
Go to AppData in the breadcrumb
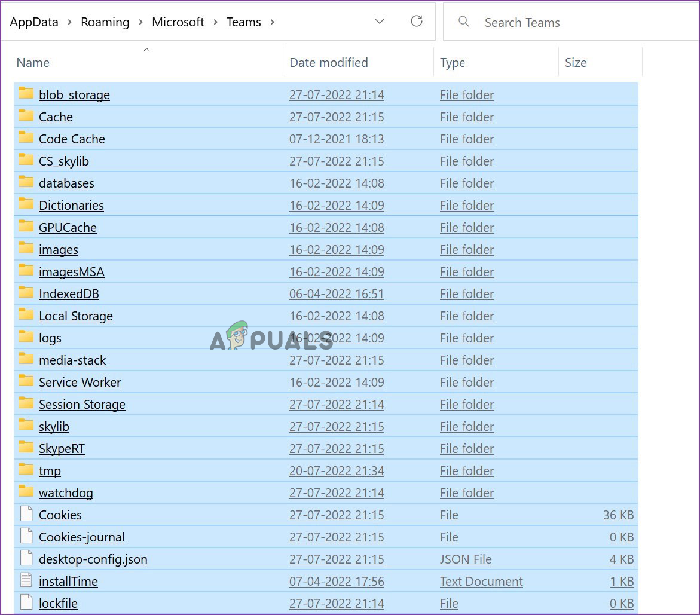(34, 22)
